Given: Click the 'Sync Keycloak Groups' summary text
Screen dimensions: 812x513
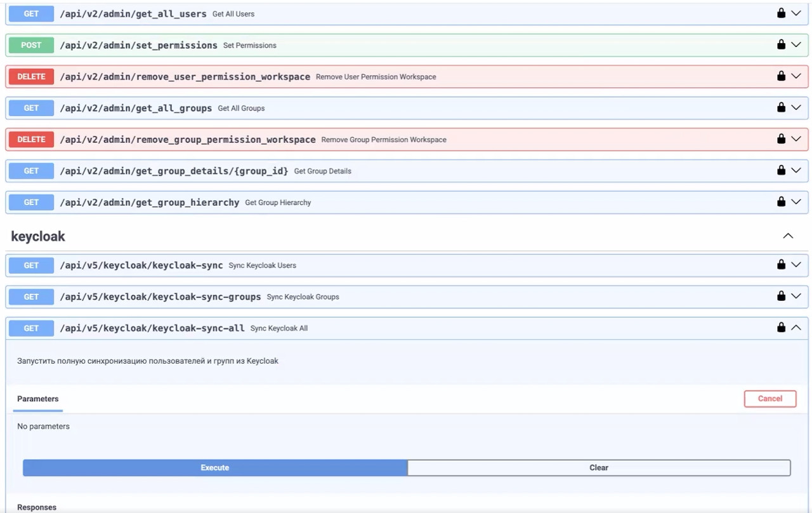Looking at the screenshot, I should [303, 297].
